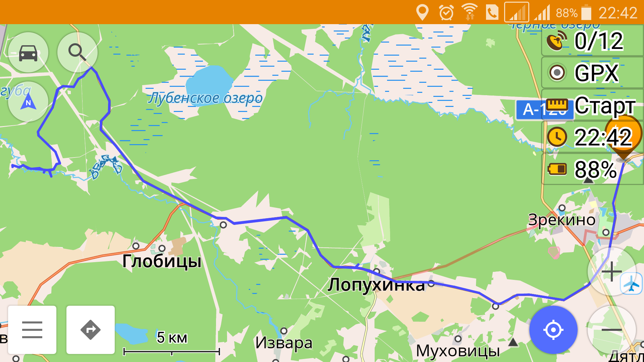The height and width of the screenshot is (362, 644).
Task: Tap the Старт ruler measurement widget
Action: (593, 105)
